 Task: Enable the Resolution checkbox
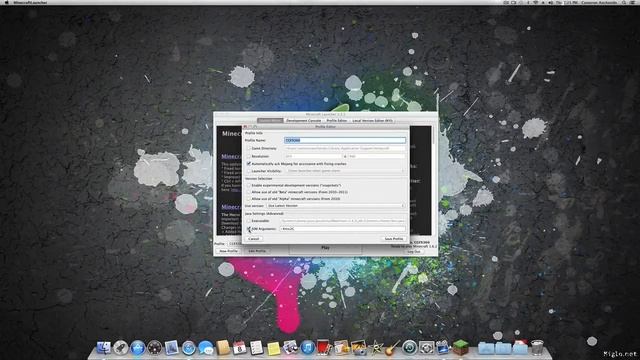tap(249, 156)
